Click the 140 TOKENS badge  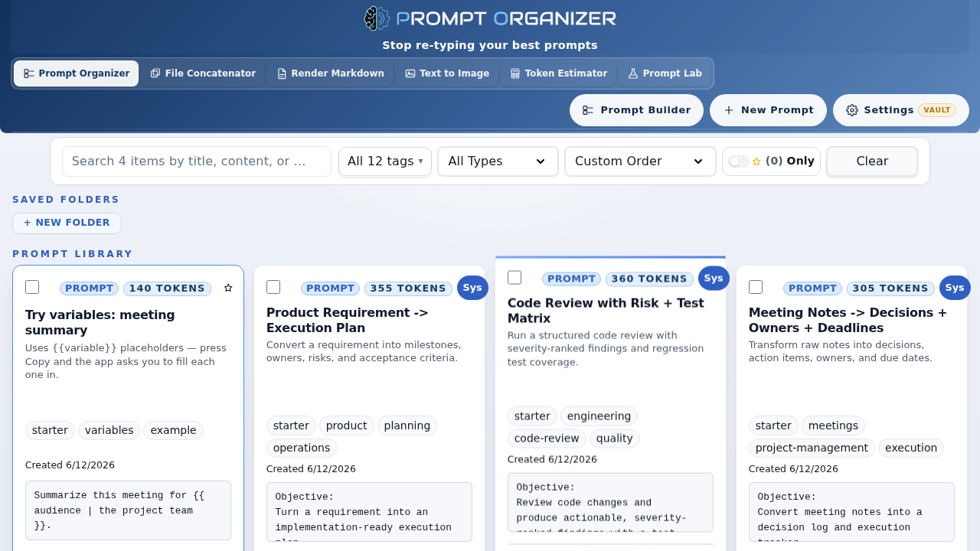(x=167, y=289)
